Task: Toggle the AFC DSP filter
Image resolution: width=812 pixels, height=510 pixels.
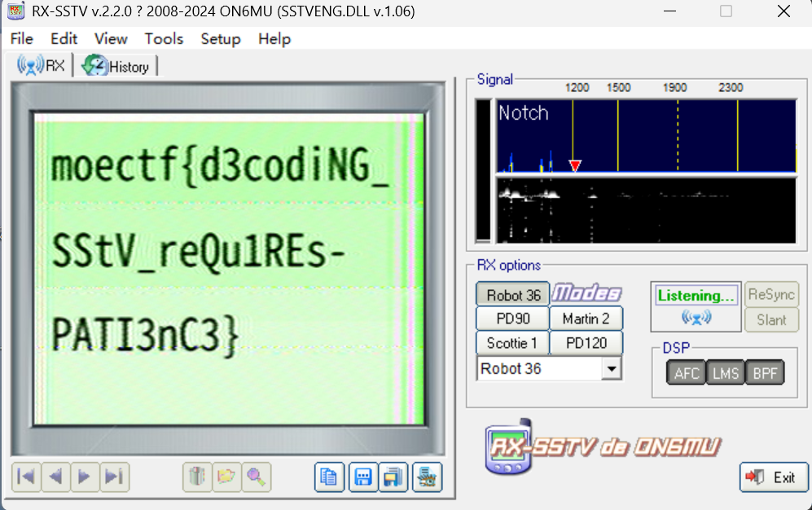Action: click(x=686, y=373)
